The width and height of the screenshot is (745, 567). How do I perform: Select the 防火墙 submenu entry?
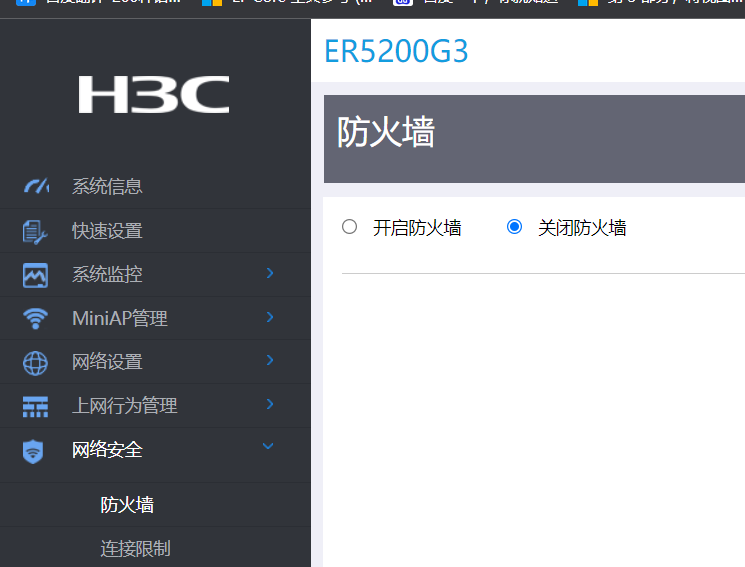pyautogui.click(x=127, y=505)
